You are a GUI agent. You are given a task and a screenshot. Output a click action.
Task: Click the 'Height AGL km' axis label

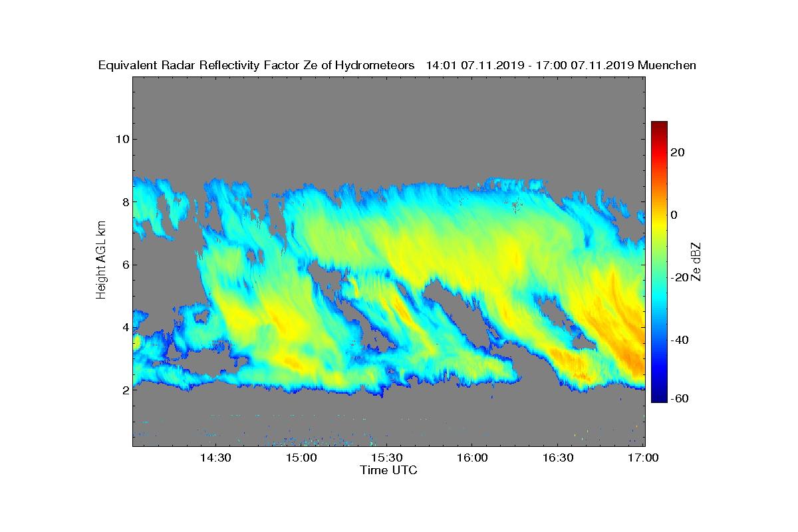[x=101, y=261]
